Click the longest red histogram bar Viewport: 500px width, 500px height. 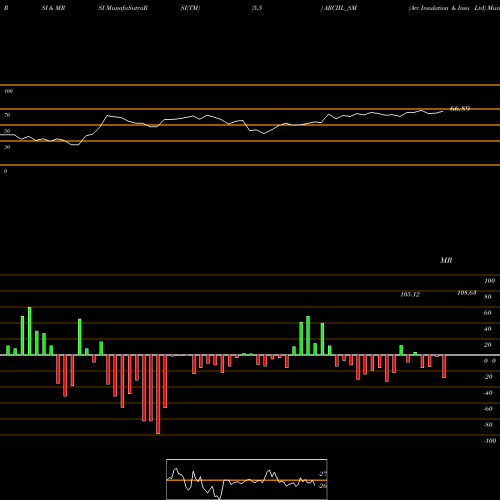(158, 394)
